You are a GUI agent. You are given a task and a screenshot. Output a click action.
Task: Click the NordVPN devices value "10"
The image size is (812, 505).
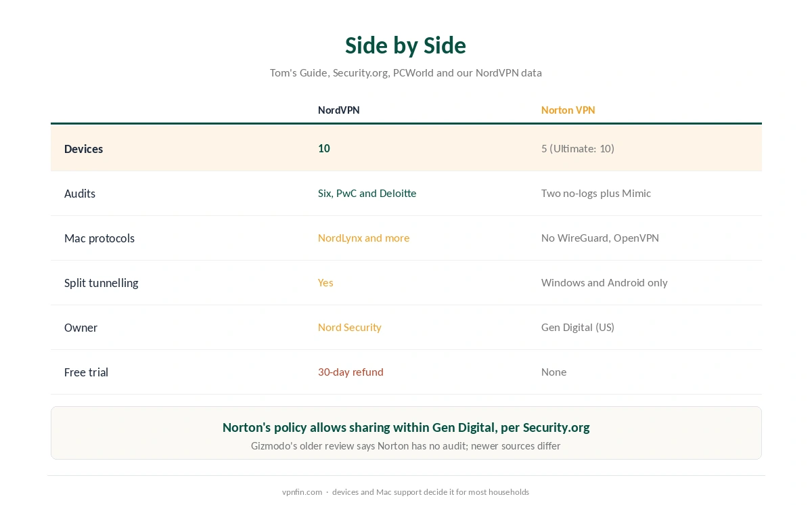click(324, 148)
